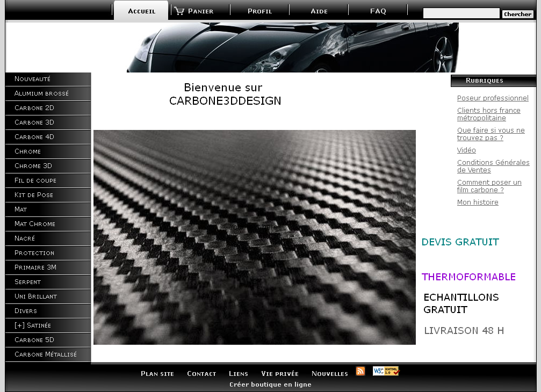
Task: View the Carbone Métallisé category
Action: click(x=46, y=354)
